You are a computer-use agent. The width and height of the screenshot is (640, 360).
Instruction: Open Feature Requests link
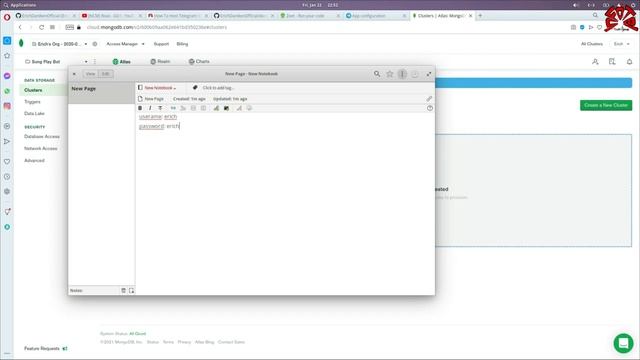(45, 349)
